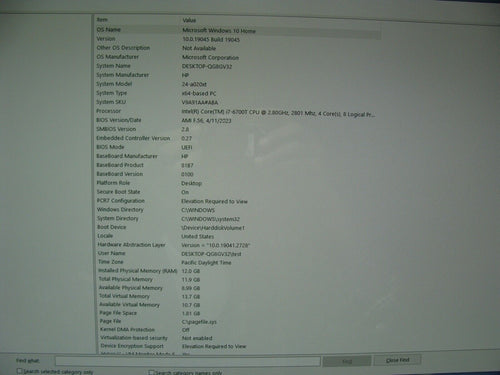Select the Available Physical Memory row
This screenshot has height=375, width=500.
pos(237,288)
